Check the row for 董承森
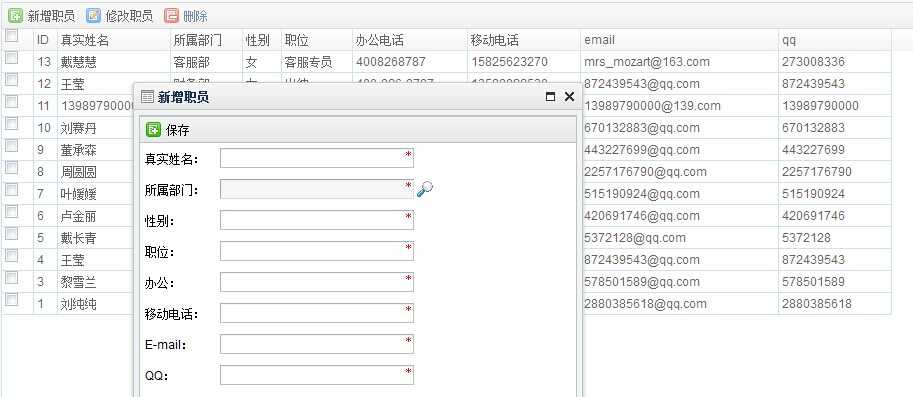 pyautogui.click(x=12, y=146)
